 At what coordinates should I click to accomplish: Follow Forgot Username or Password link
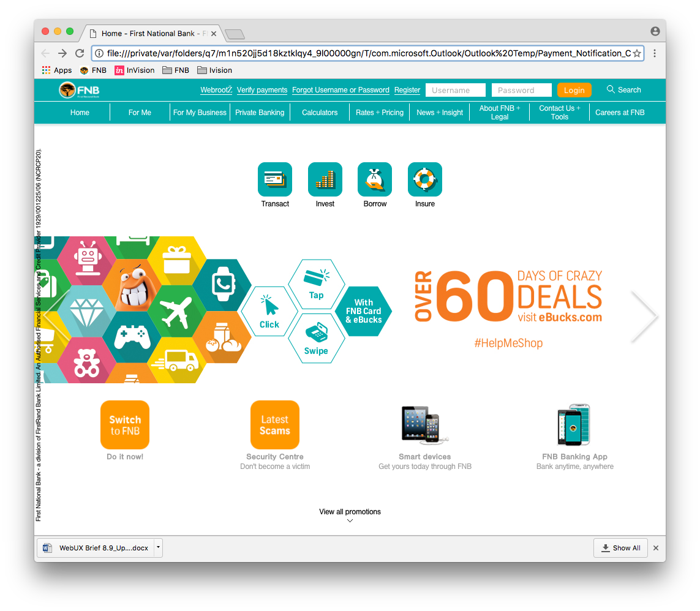point(341,90)
